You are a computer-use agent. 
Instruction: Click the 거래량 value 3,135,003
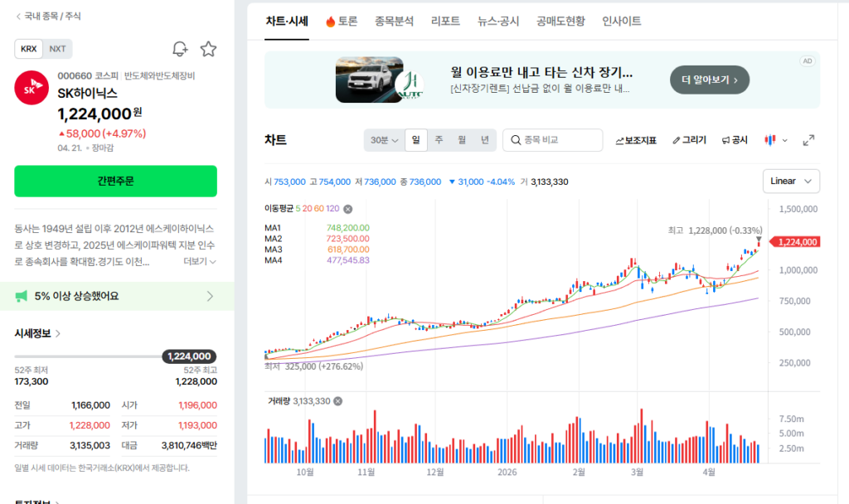point(90,445)
